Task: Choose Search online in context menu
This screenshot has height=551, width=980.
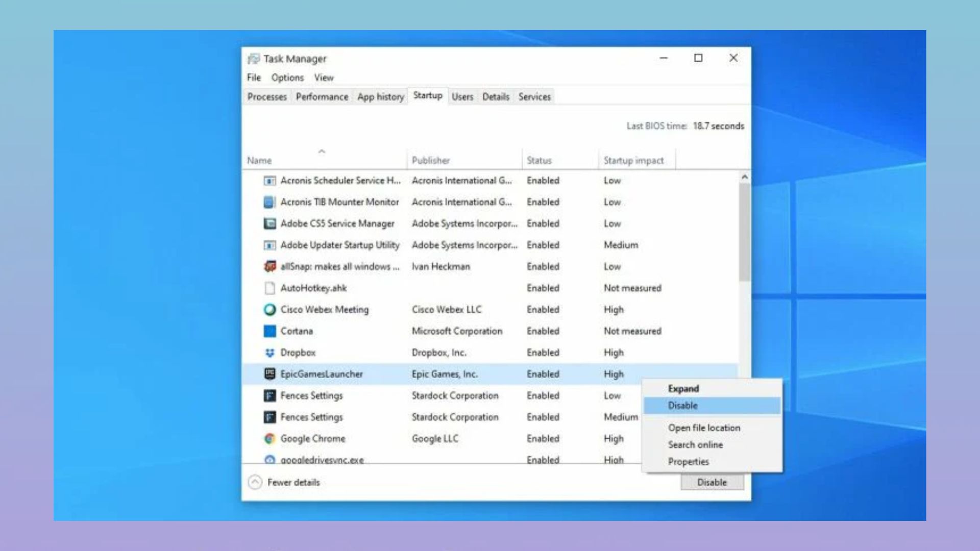Action: [712, 445]
